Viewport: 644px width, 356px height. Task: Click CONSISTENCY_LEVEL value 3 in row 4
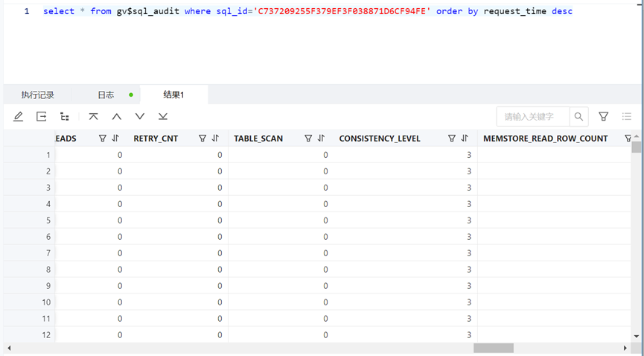click(x=469, y=204)
